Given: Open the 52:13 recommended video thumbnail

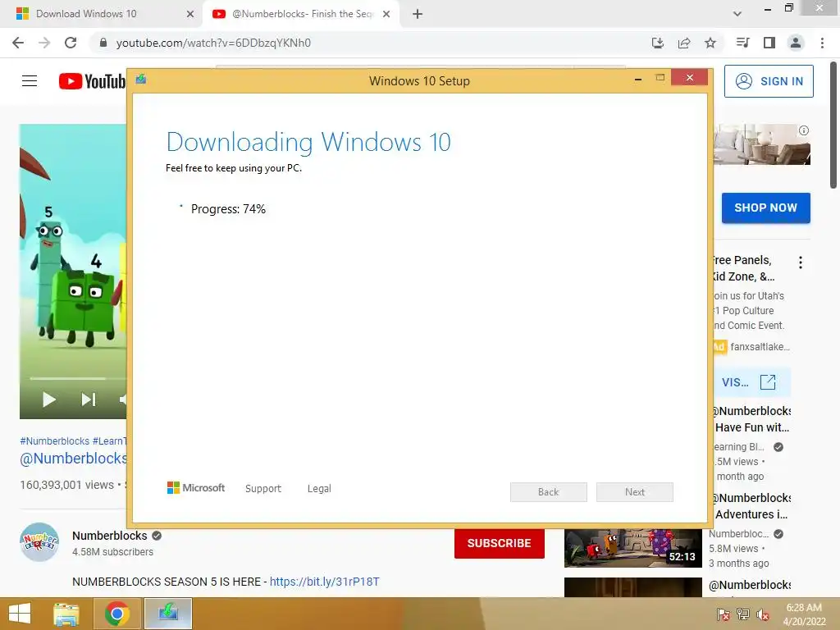Looking at the screenshot, I should point(632,548).
